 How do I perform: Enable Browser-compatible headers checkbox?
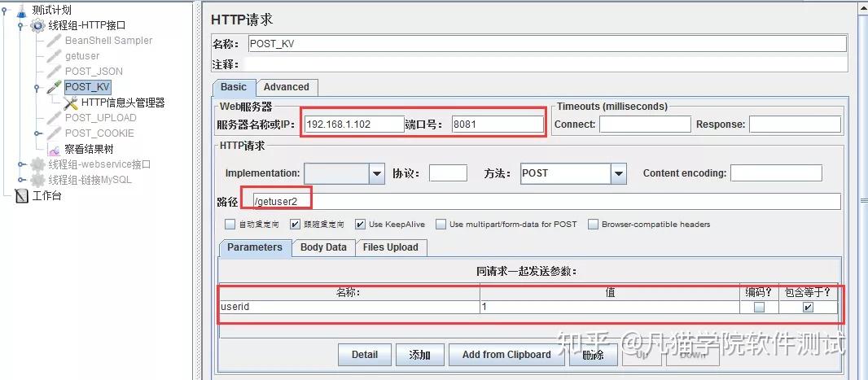tap(593, 225)
